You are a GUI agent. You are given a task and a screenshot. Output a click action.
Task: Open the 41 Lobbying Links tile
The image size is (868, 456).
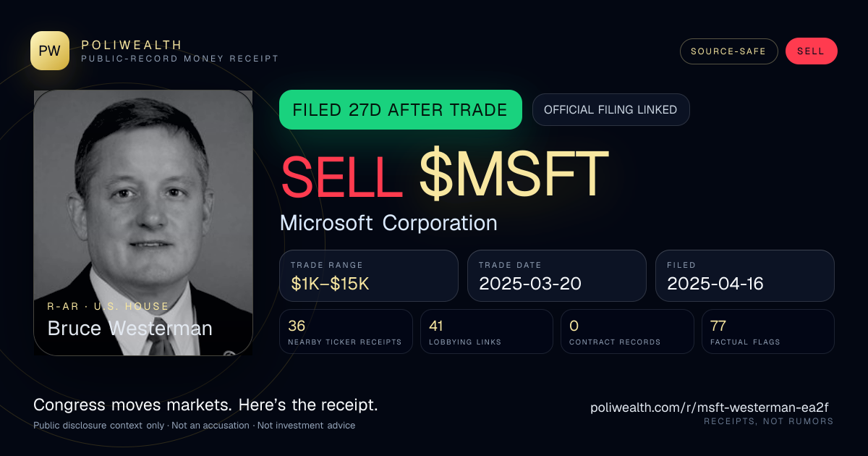487,332
